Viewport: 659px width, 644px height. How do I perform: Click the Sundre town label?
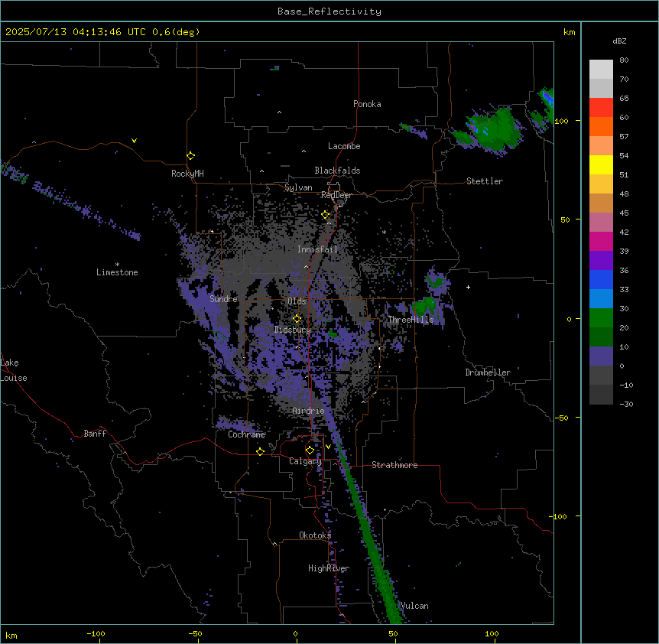coord(223,299)
